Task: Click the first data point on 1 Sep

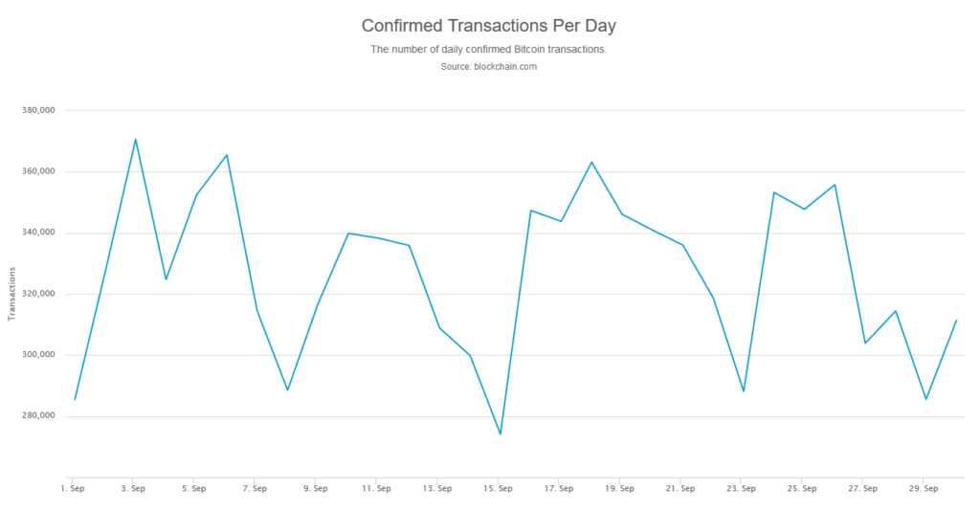Action: [x=75, y=399]
